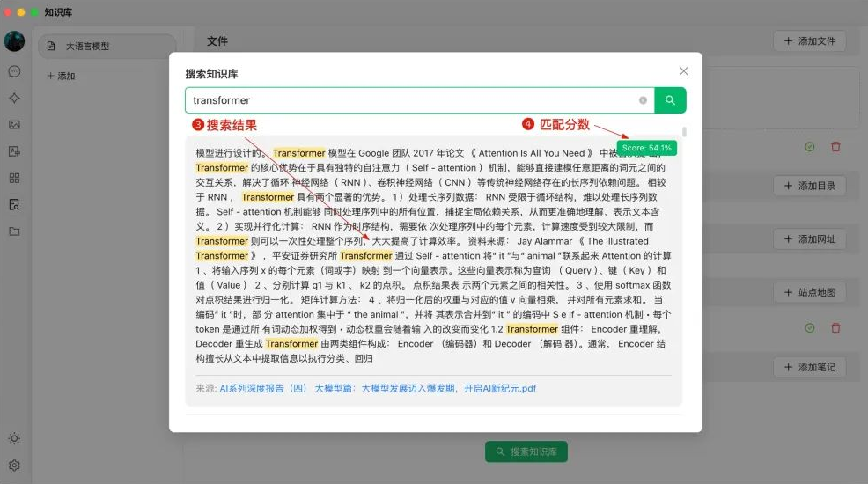Click the user avatar in the sidebar
The width and height of the screenshot is (868, 484).
click(x=14, y=41)
